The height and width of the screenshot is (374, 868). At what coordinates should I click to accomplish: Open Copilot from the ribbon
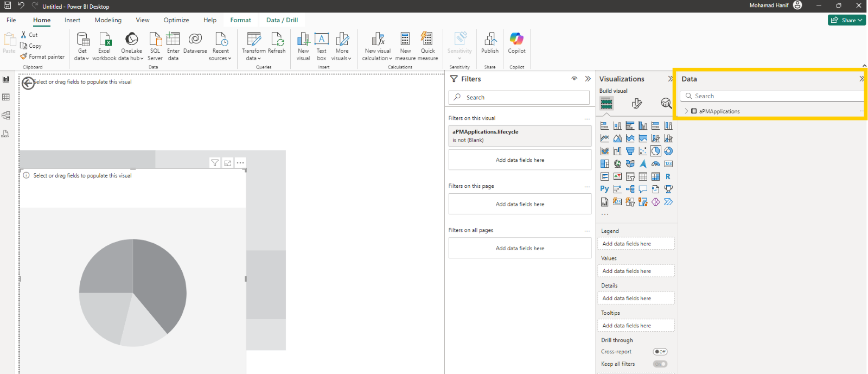point(516,43)
